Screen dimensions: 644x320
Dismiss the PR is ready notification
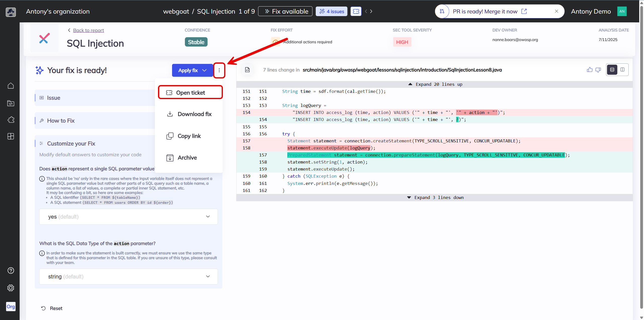tap(556, 11)
